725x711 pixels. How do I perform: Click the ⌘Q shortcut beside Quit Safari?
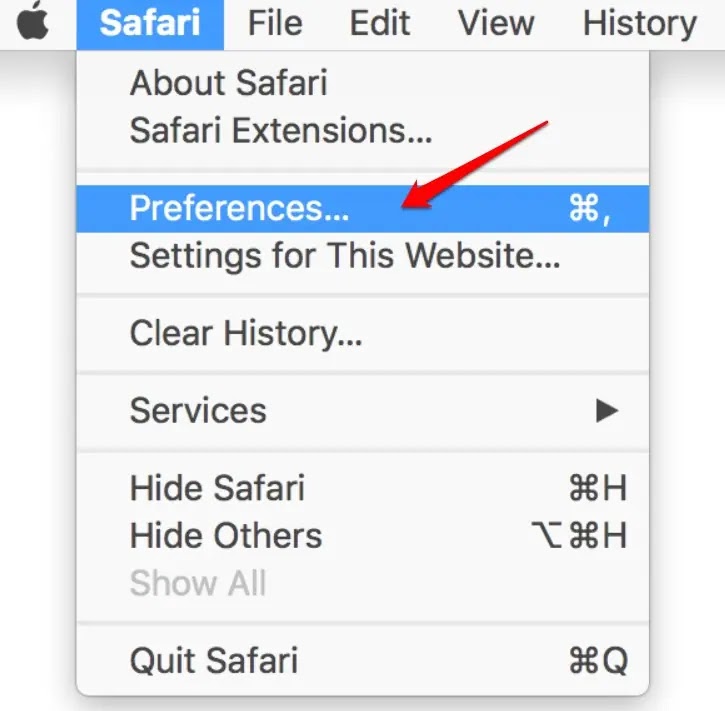click(598, 660)
